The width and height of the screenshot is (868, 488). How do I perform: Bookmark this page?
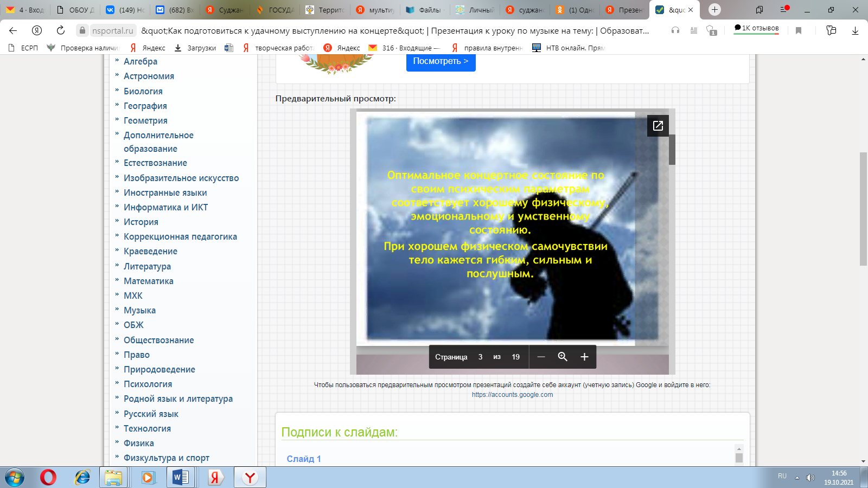(x=799, y=30)
